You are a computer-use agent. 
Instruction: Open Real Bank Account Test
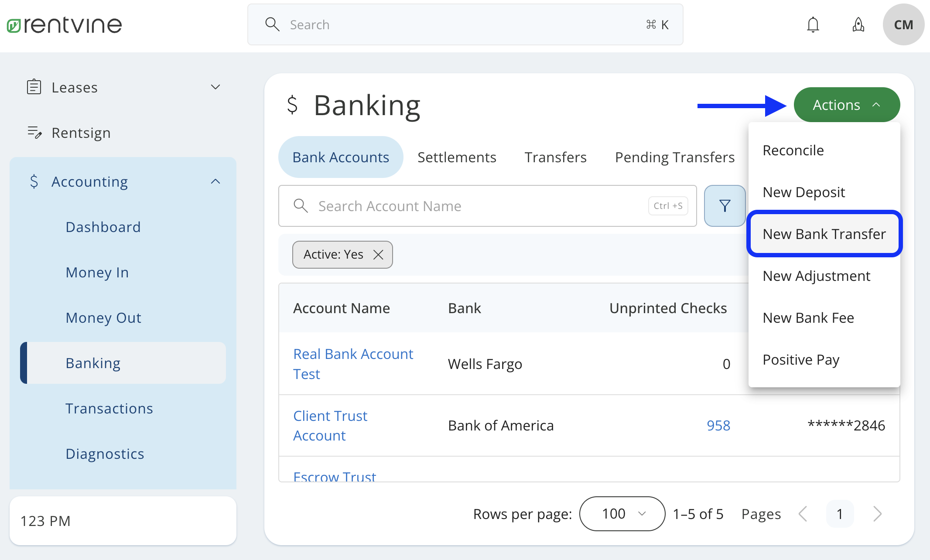(x=353, y=363)
